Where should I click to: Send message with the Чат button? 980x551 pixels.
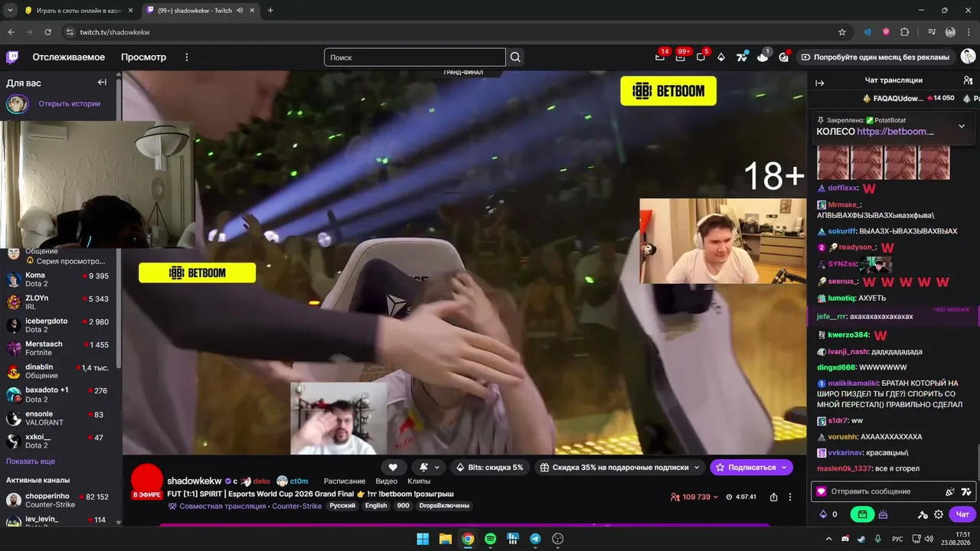962,514
